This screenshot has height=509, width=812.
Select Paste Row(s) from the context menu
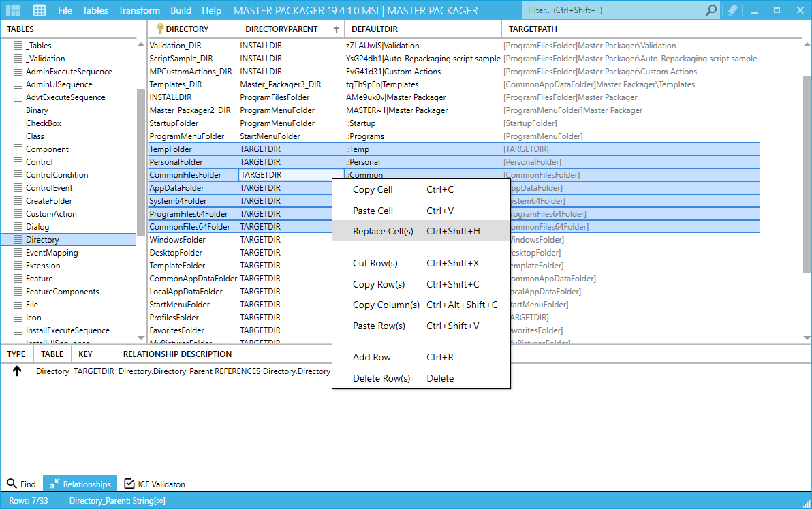[421, 326]
